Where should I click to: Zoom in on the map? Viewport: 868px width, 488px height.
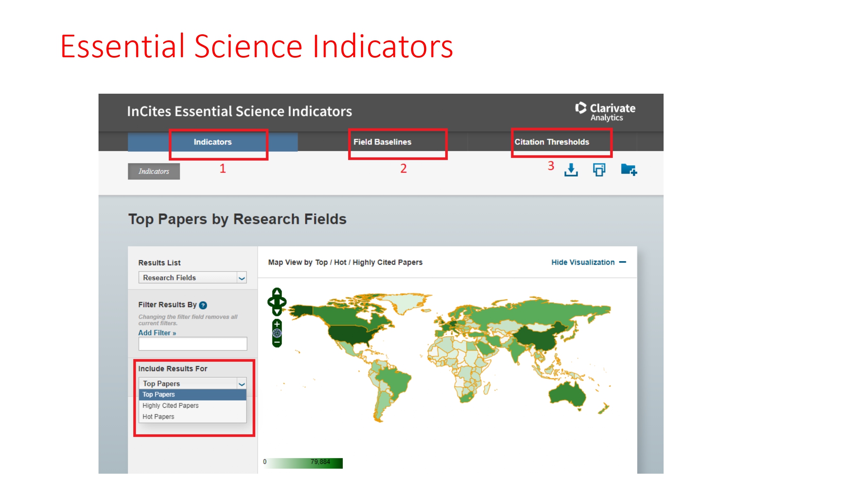pyautogui.click(x=277, y=324)
